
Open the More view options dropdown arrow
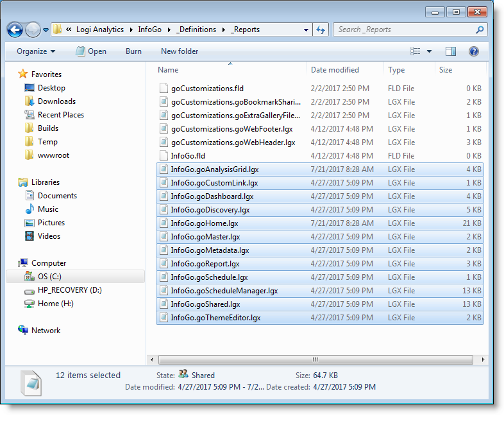click(x=429, y=51)
